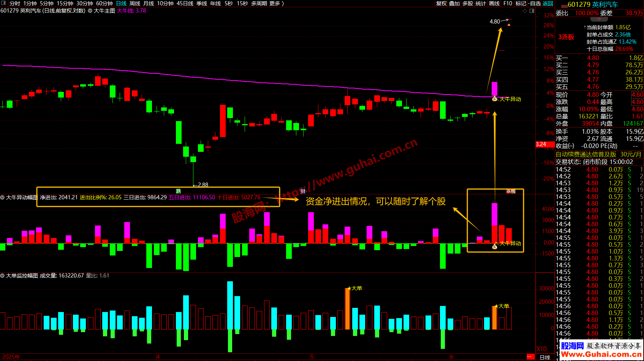Click the 3连板 label
Image resolution: width=644 pixels, height=361 pixels.
tap(566, 37)
